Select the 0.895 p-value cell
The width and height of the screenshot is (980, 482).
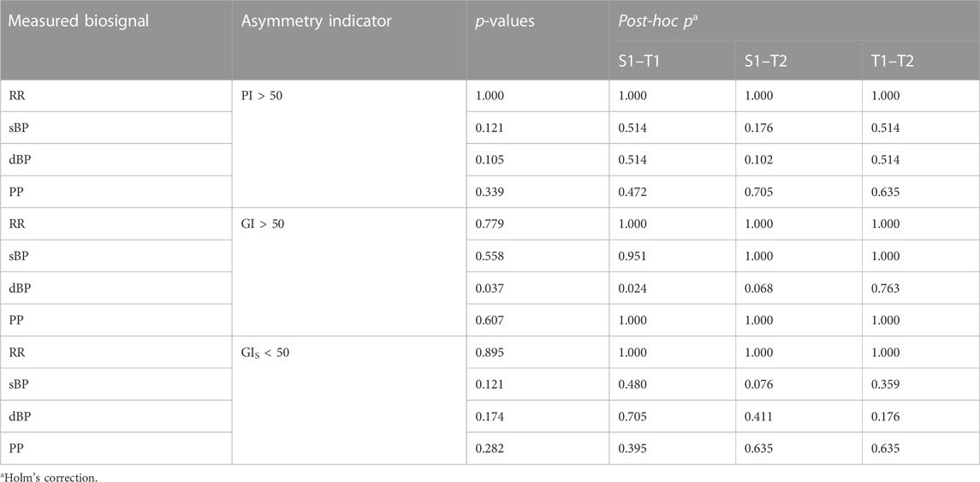click(x=538, y=353)
